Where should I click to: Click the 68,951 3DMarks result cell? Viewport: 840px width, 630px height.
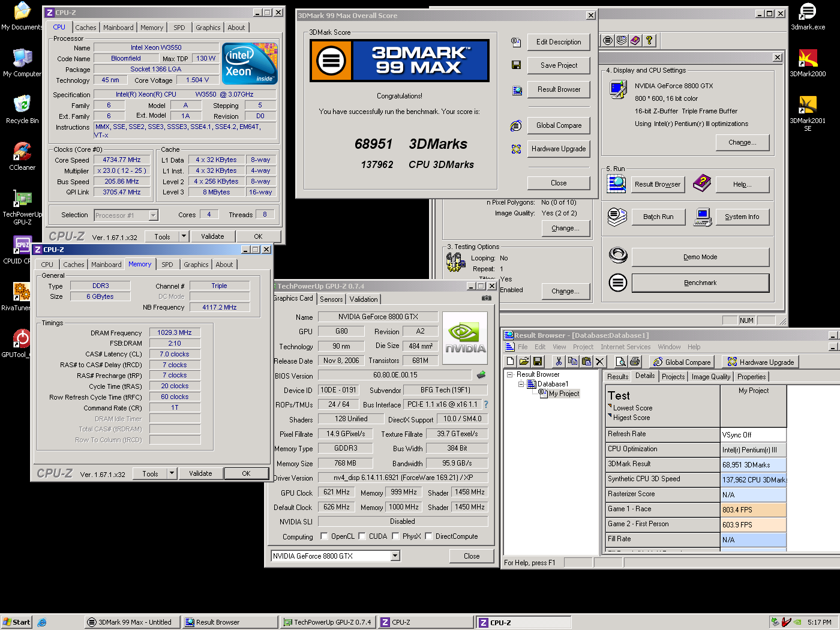[754, 464]
